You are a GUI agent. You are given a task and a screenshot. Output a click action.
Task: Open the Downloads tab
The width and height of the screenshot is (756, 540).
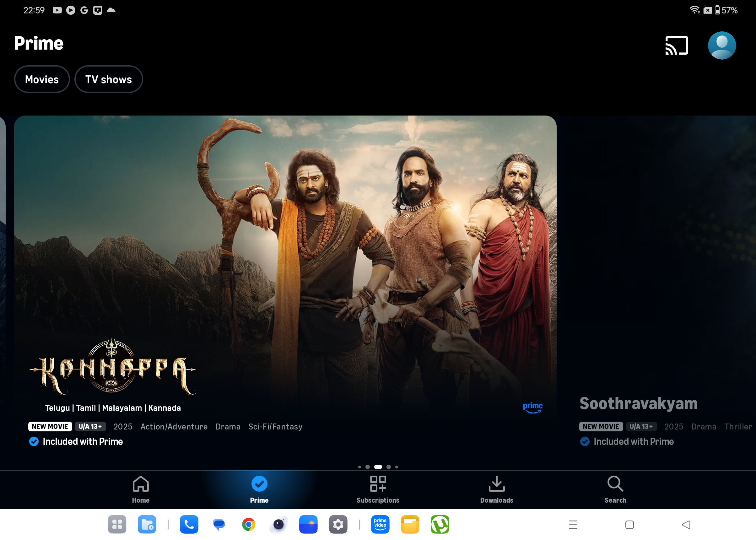point(497,490)
